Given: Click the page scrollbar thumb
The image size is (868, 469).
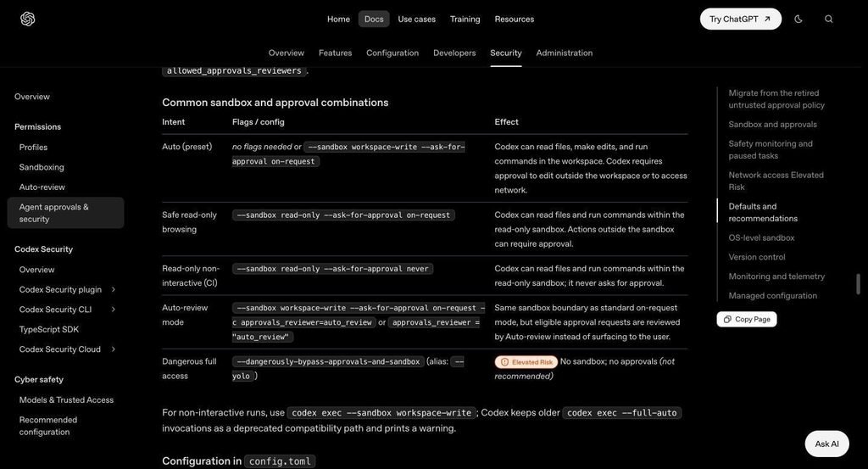Looking at the screenshot, I should click(x=858, y=283).
